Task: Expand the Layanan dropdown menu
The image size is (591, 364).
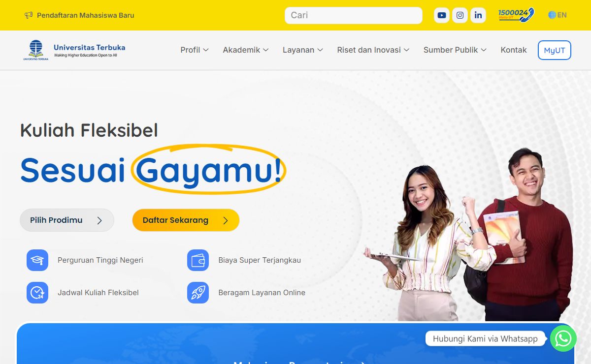Action: [303, 50]
